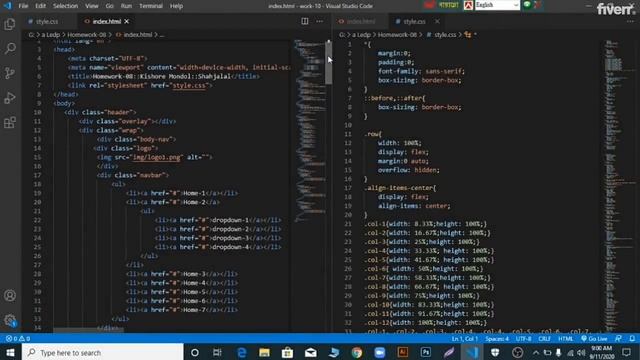This screenshot has height=360, width=640.
Task: Click the feedback icon in status bar
Action: tap(619, 339)
